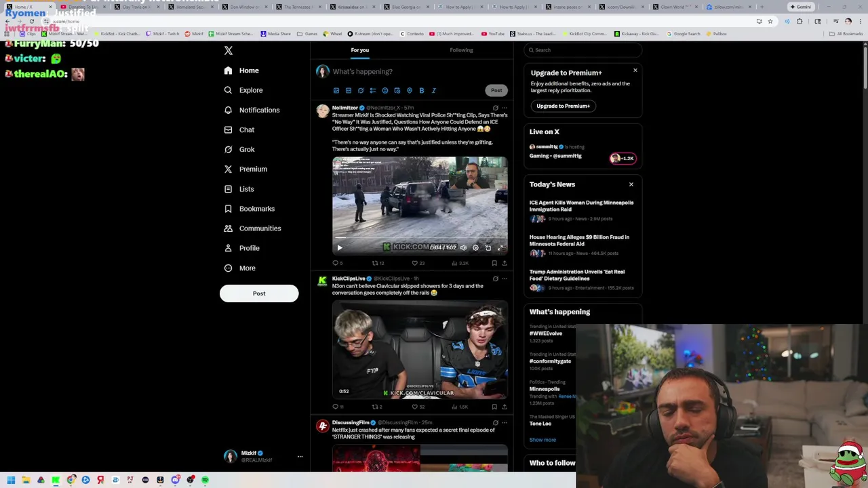Open Communities from the sidebar
Screen dimensions: 868x488
[x=252, y=228]
